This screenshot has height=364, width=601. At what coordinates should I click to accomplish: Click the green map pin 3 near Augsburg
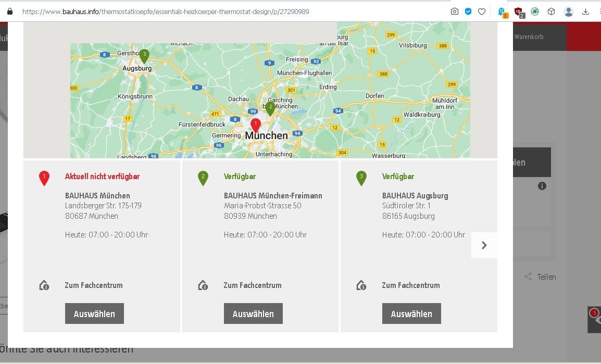coord(144,56)
